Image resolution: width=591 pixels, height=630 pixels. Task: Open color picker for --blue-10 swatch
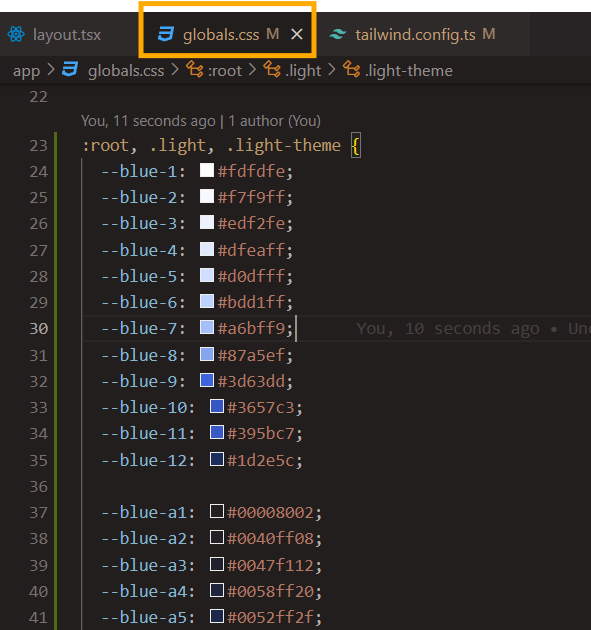[x=217, y=406]
